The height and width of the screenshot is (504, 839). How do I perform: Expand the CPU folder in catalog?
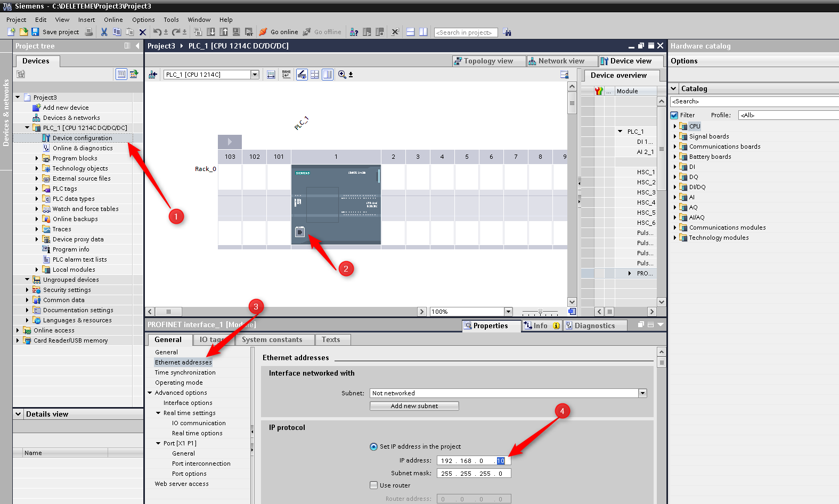point(675,126)
